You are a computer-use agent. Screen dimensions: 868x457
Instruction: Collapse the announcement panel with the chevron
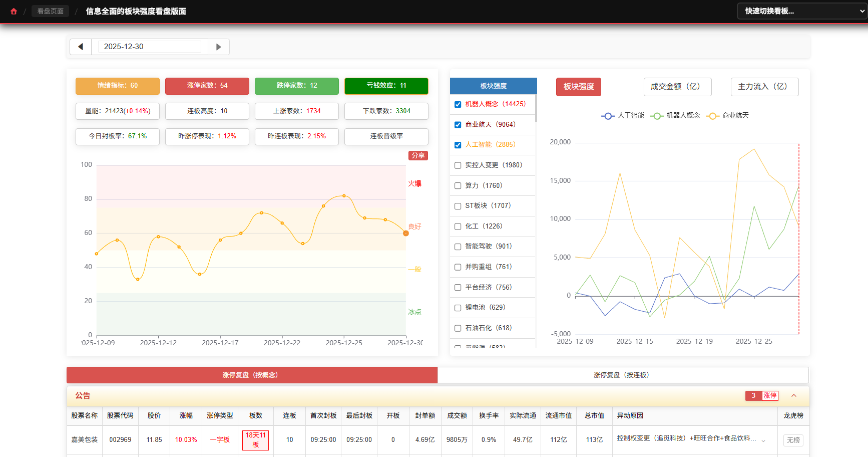coord(793,395)
